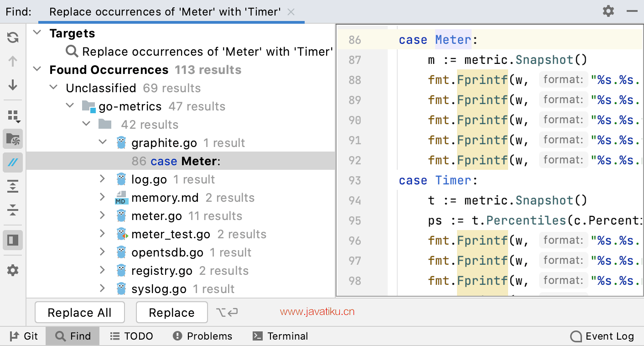644x346 pixels.
Task: Go to next occurrence with down arrow
Action: (13, 84)
